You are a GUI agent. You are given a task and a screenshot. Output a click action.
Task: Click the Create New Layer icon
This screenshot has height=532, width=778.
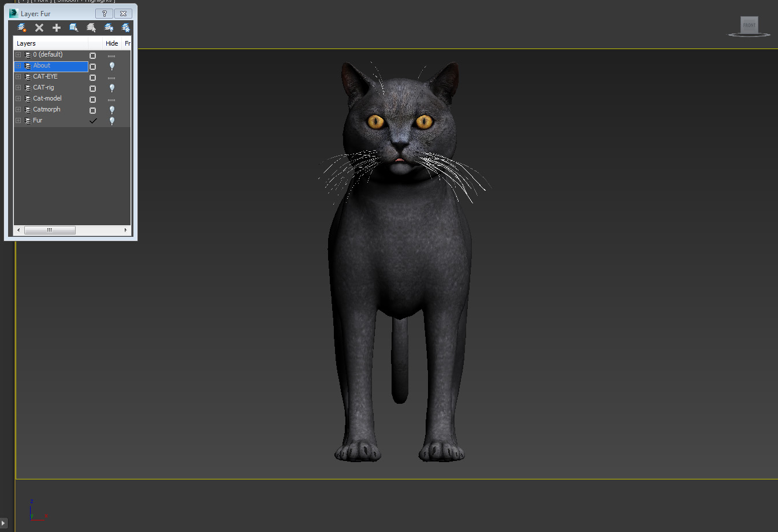click(x=22, y=27)
